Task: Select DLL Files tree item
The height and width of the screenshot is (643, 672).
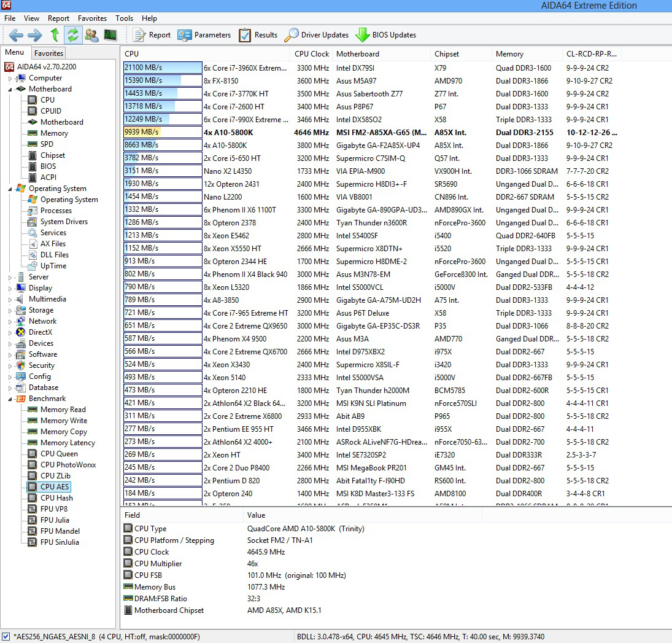Action: tap(55, 255)
